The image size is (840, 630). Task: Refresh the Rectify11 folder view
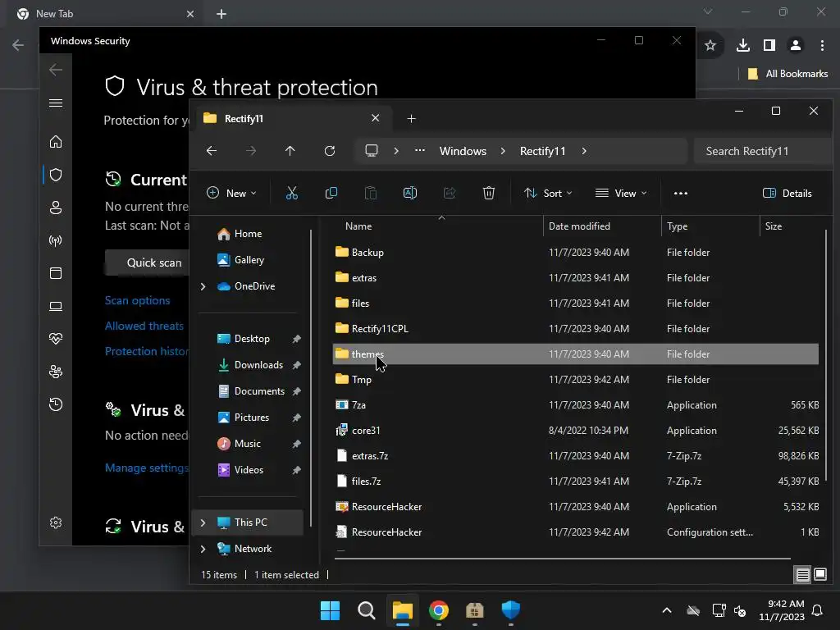coord(330,151)
